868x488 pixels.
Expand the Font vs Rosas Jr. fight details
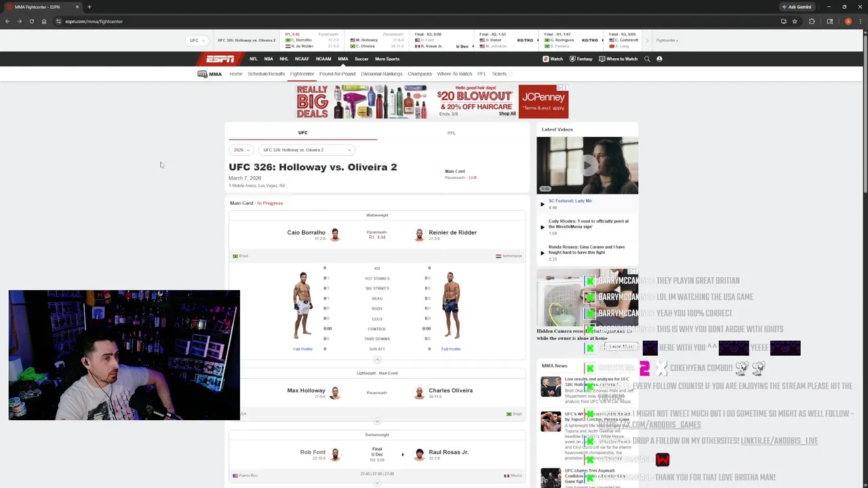coord(377,483)
